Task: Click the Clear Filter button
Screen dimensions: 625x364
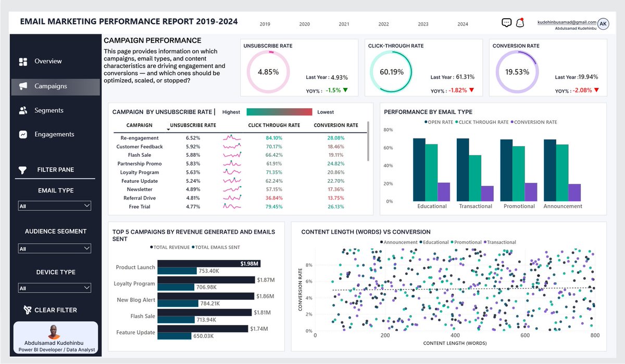Action: [x=50, y=310]
